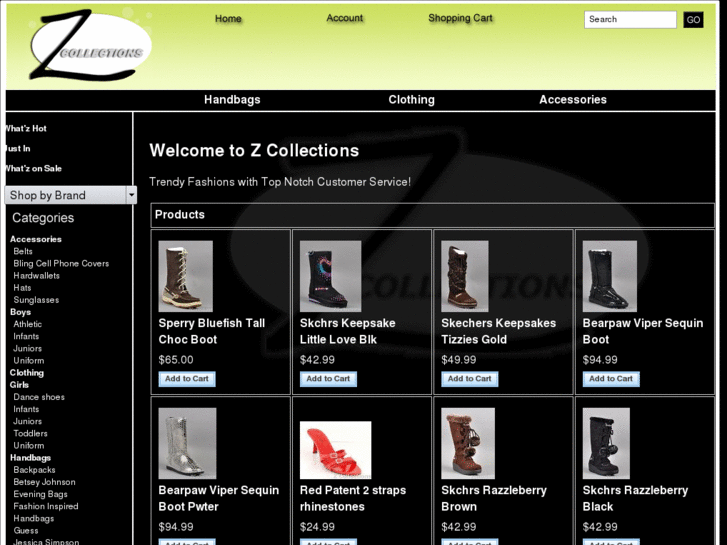Open the Backpacks category
Viewport: 727px width, 545px height.
point(34,470)
